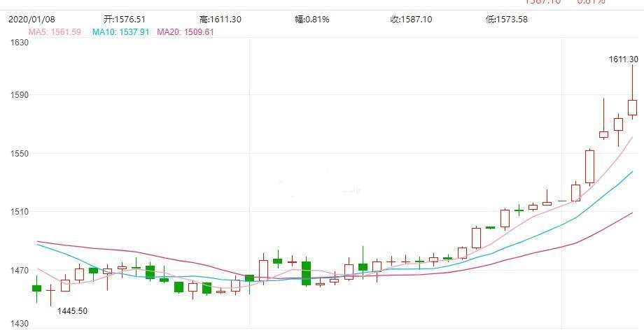Select the last candlestick below the 1611.30 annotation
644x330 pixels.
coord(633,92)
